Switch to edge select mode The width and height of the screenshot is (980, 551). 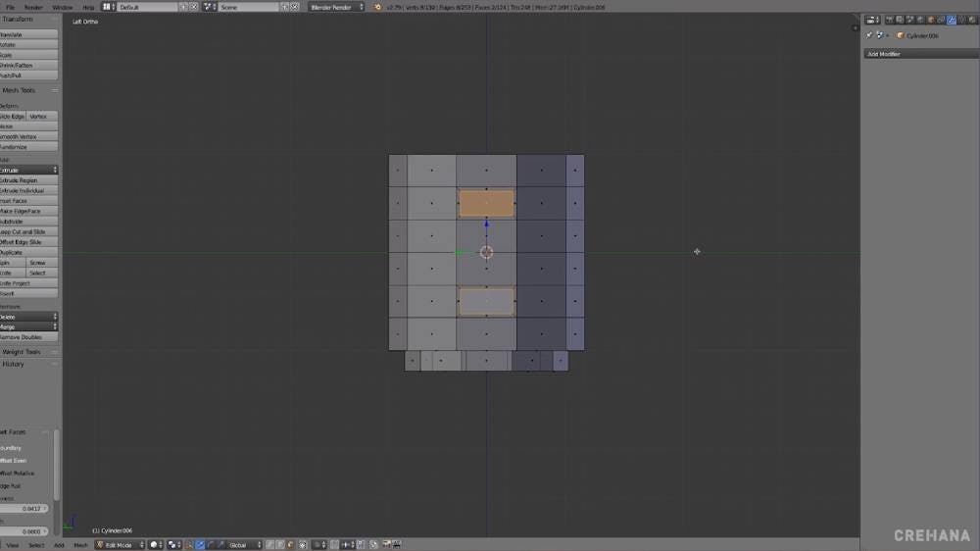click(280, 545)
